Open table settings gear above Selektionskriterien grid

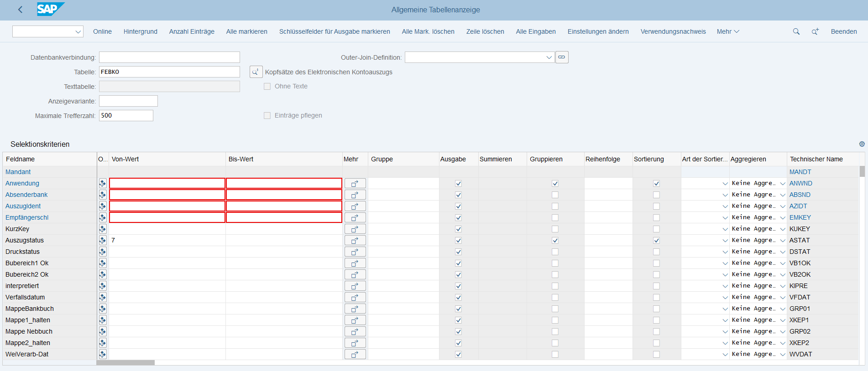point(862,144)
